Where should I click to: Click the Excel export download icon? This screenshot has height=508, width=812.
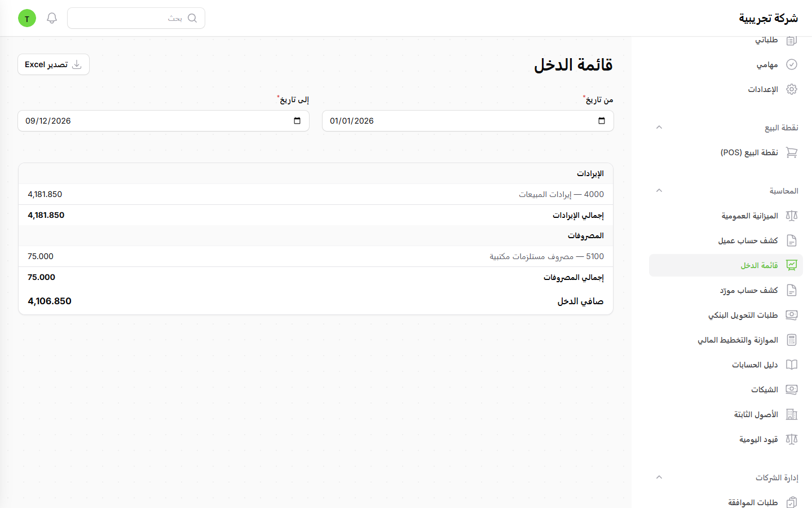pyautogui.click(x=77, y=64)
